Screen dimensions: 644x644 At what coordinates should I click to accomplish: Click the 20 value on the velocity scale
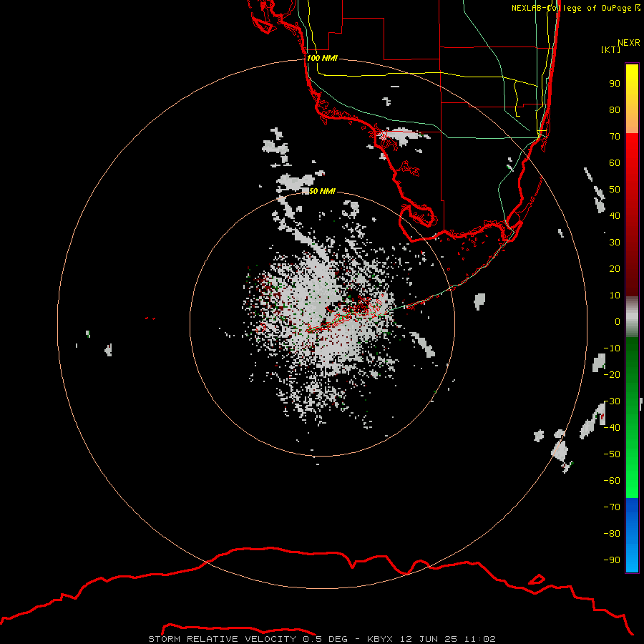[x=615, y=268]
